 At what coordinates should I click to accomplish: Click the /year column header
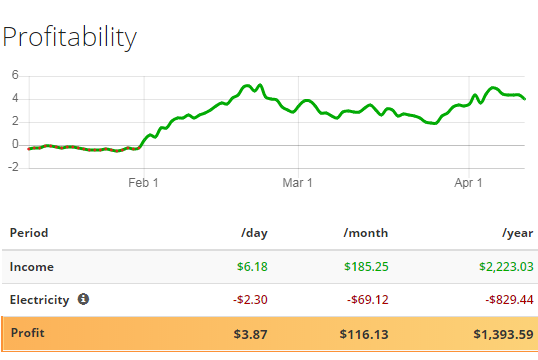click(x=518, y=233)
